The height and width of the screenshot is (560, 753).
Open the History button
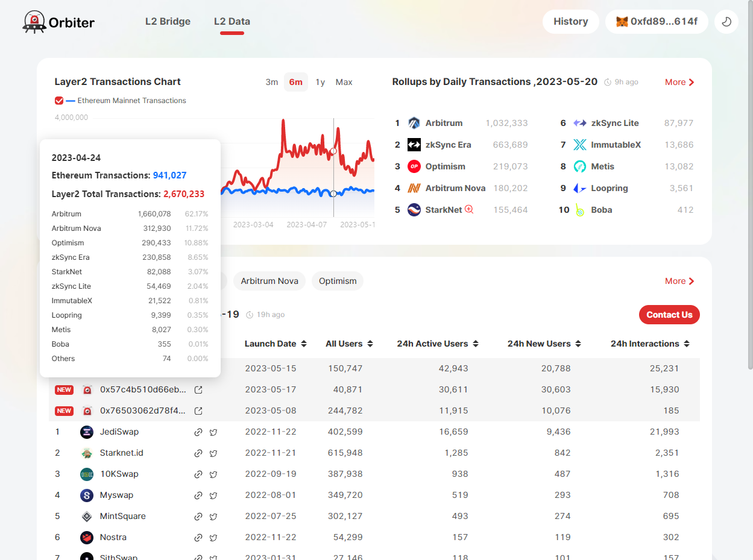click(x=570, y=22)
